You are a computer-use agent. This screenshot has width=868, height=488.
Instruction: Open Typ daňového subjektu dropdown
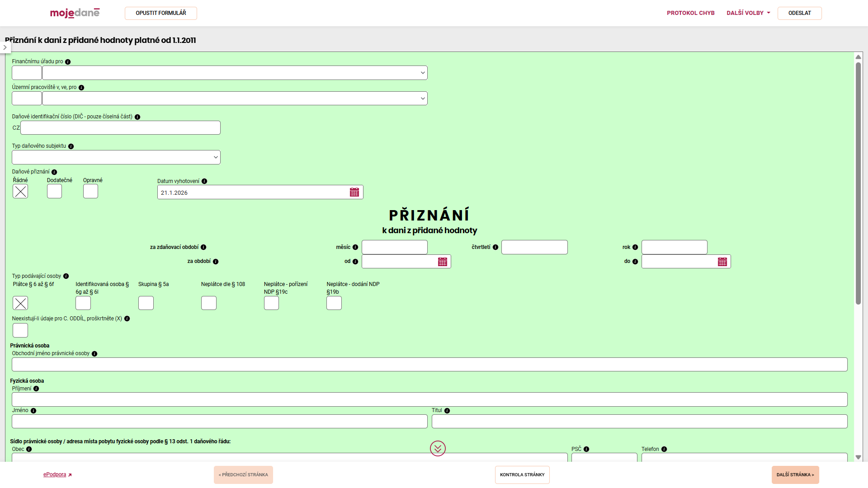(116, 157)
